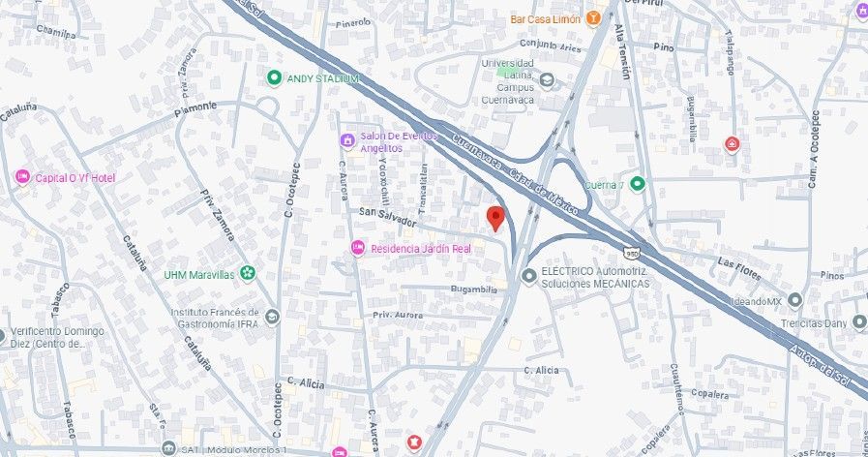Open the IdeandoMX location pin
The image size is (868, 457).
pos(794,300)
